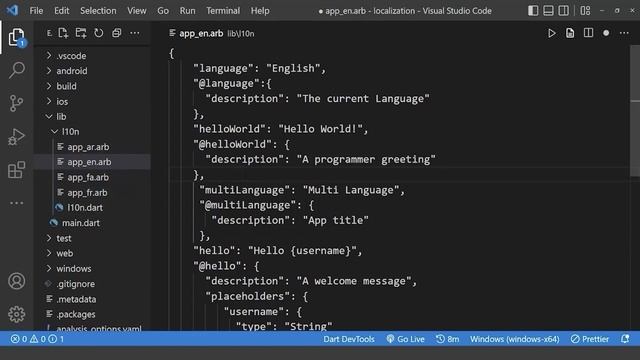Viewport: 640px width, 360px height.
Task: Create a new folder in Explorer
Action: 81,33
